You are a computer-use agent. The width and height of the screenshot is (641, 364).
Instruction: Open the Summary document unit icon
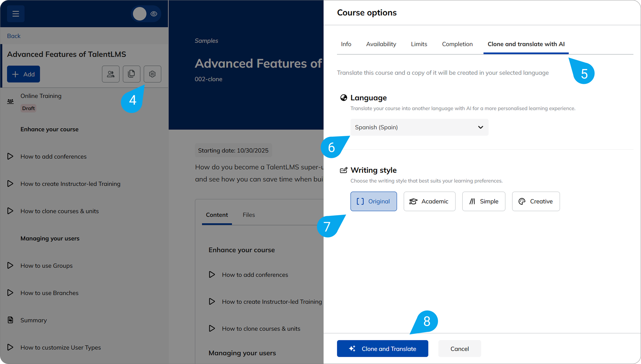[x=10, y=320]
